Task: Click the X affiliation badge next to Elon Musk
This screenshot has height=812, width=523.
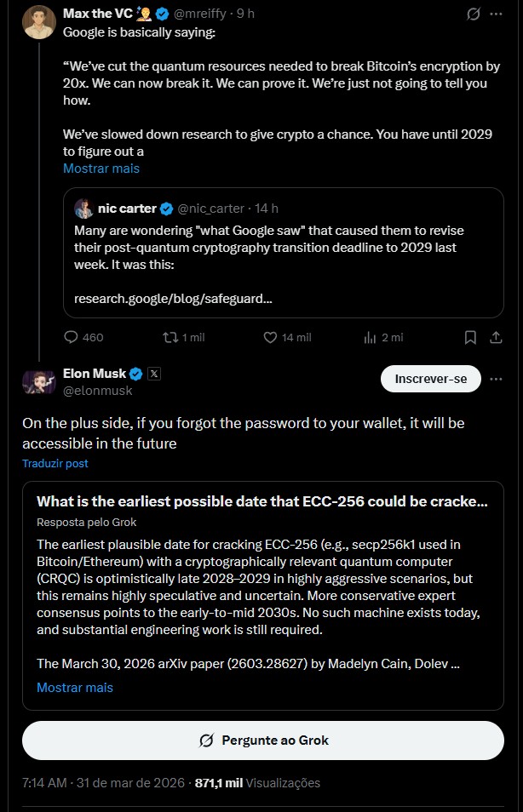Action: 154,373
